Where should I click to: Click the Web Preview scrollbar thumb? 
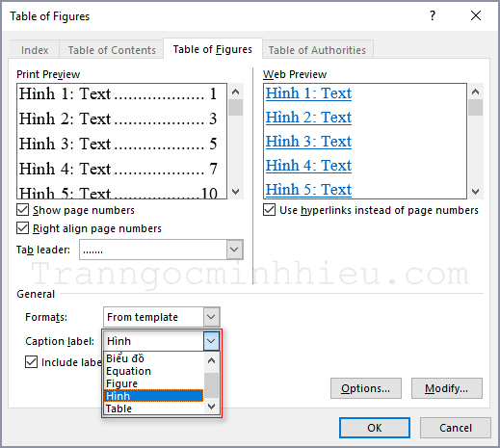476,108
